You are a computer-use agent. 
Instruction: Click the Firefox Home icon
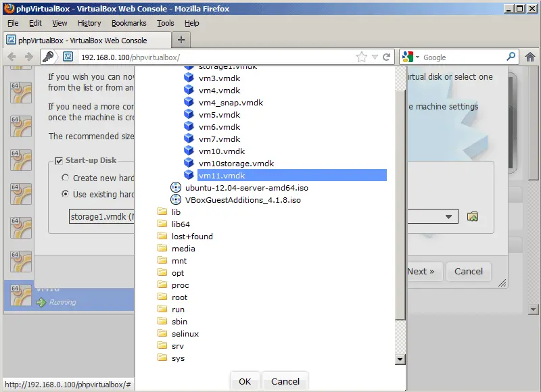point(530,57)
